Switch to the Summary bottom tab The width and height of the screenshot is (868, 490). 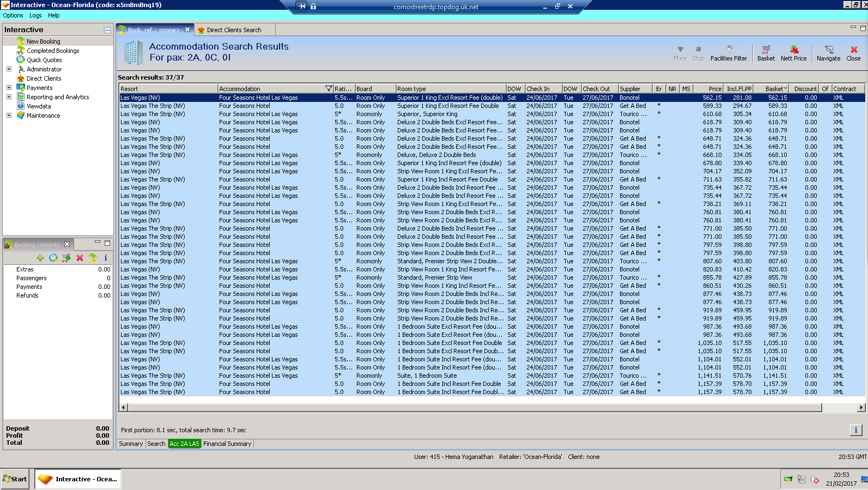(131, 444)
